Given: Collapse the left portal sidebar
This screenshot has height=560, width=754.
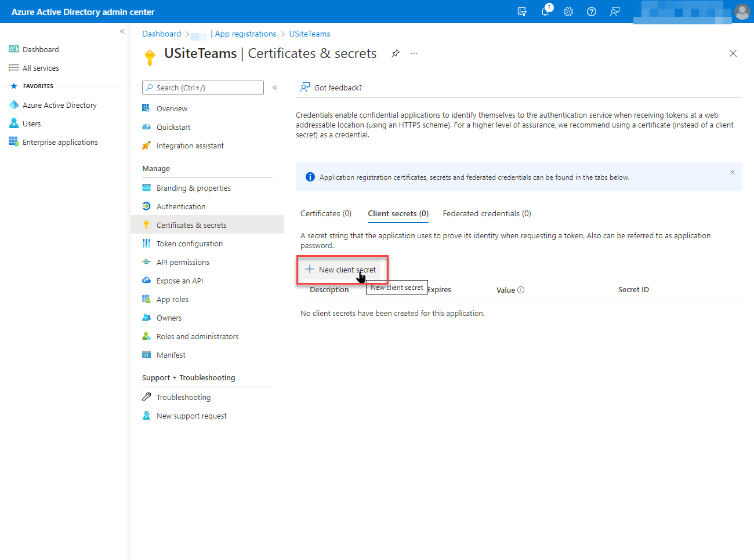Looking at the screenshot, I should 122,31.
